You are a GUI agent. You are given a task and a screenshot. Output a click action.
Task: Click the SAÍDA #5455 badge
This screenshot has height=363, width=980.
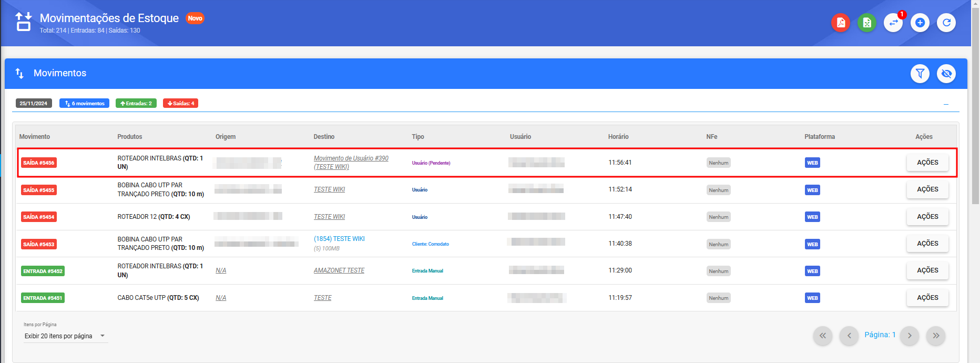pyautogui.click(x=39, y=190)
